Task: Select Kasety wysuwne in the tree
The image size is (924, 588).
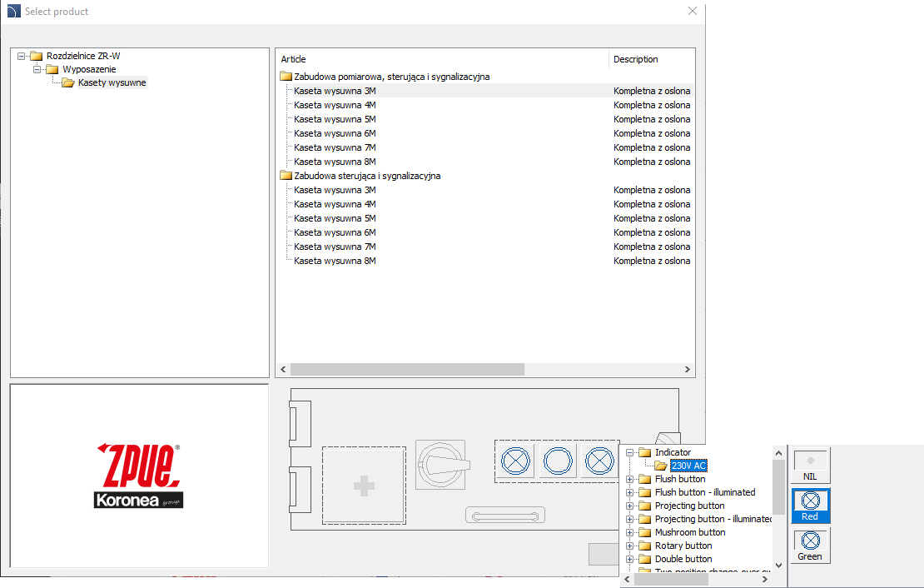Action: (112, 82)
